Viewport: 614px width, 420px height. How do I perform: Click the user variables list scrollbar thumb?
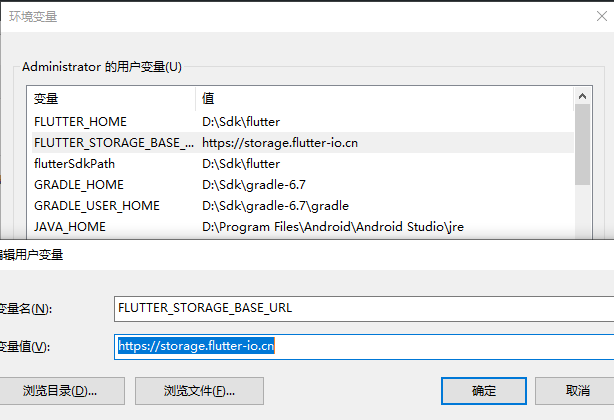click(582, 144)
